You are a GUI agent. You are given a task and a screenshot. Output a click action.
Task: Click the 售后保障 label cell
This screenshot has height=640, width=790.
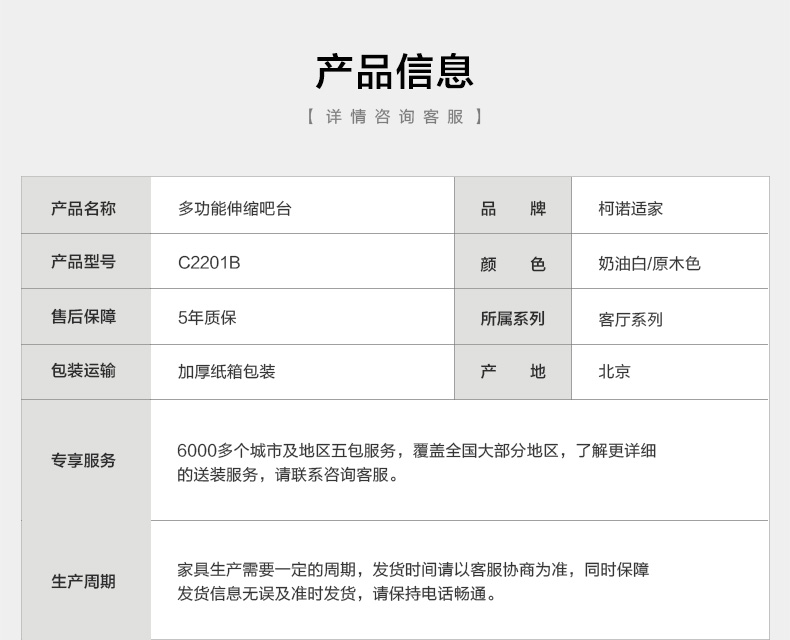point(86,316)
